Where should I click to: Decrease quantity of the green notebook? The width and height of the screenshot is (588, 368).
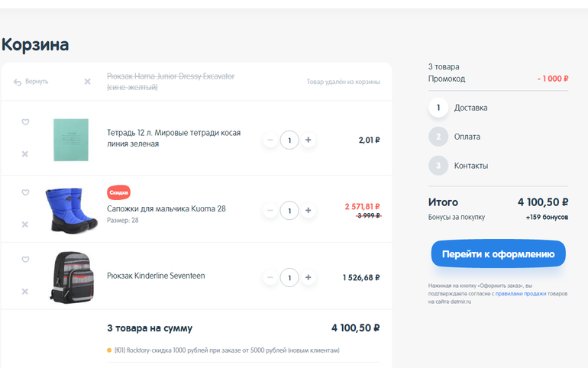[270, 140]
